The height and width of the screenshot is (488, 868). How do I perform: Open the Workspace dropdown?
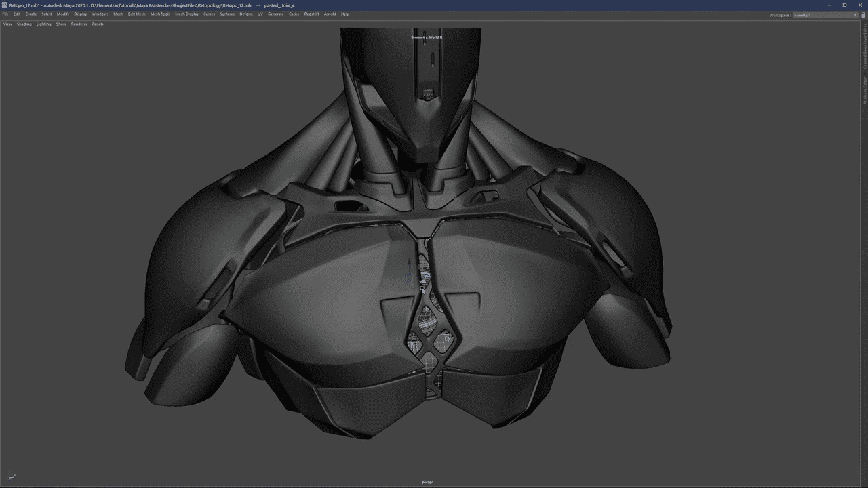pos(825,14)
